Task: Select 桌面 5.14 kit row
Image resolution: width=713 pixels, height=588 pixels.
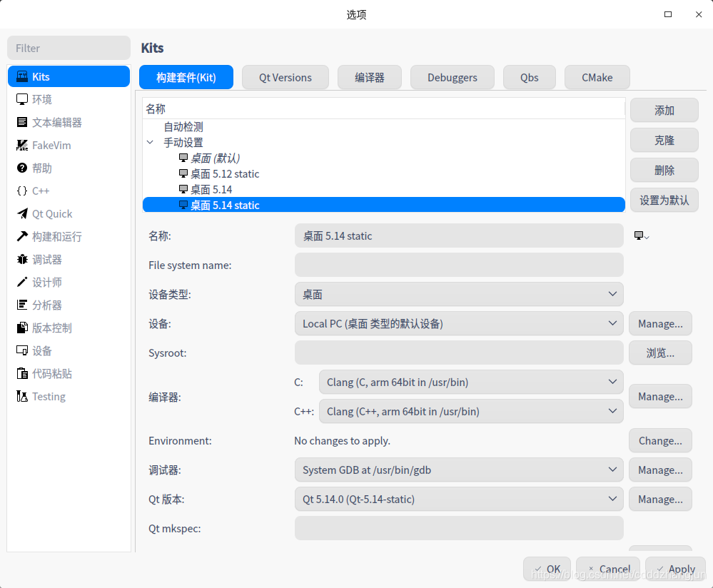Action: point(384,188)
